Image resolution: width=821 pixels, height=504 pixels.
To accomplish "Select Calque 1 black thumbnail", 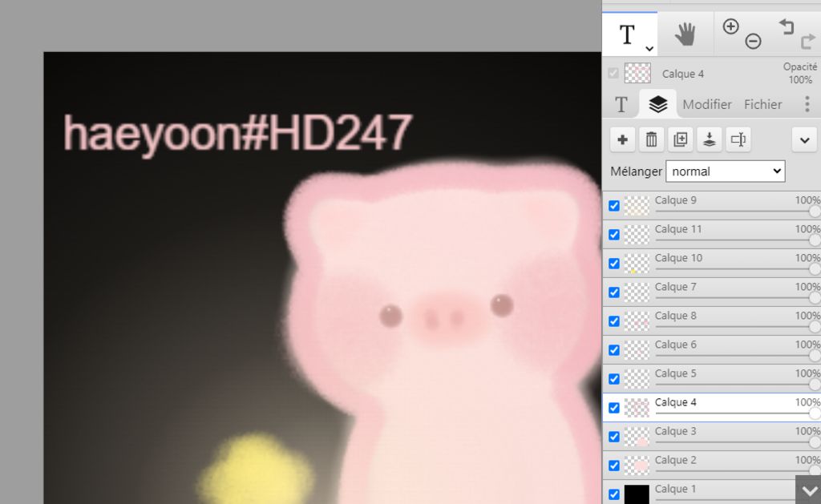I will point(637,494).
